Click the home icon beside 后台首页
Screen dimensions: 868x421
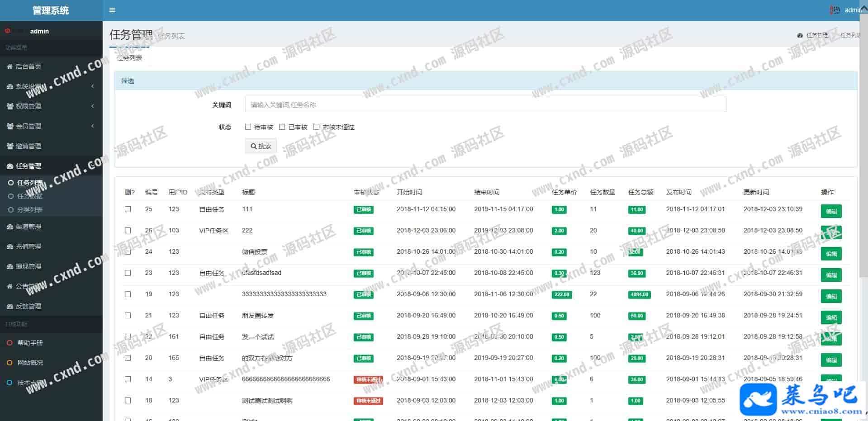tap(9, 66)
